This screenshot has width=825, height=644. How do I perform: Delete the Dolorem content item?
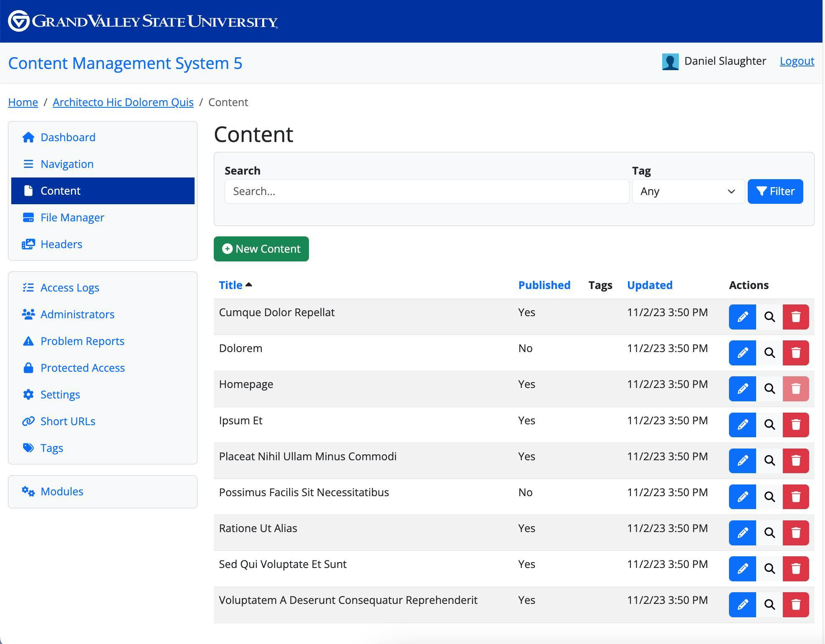[795, 353]
